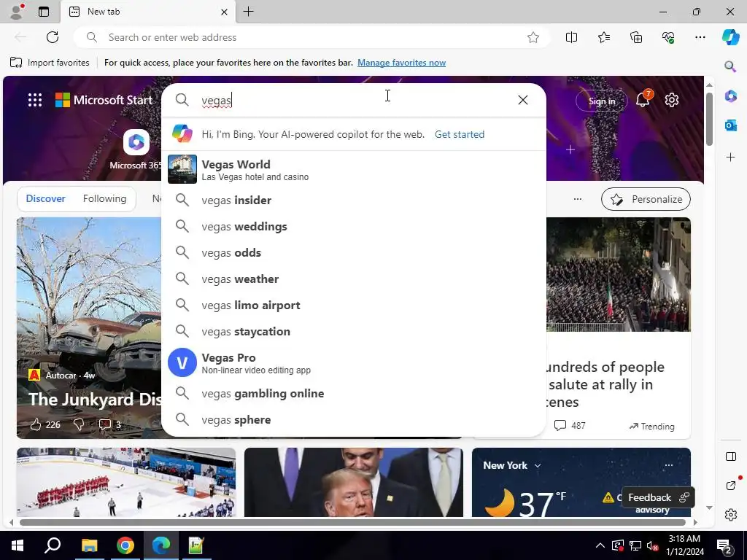The height and width of the screenshot is (560, 747).
Task: Open Edge Settings and more menu
Action: click(700, 37)
